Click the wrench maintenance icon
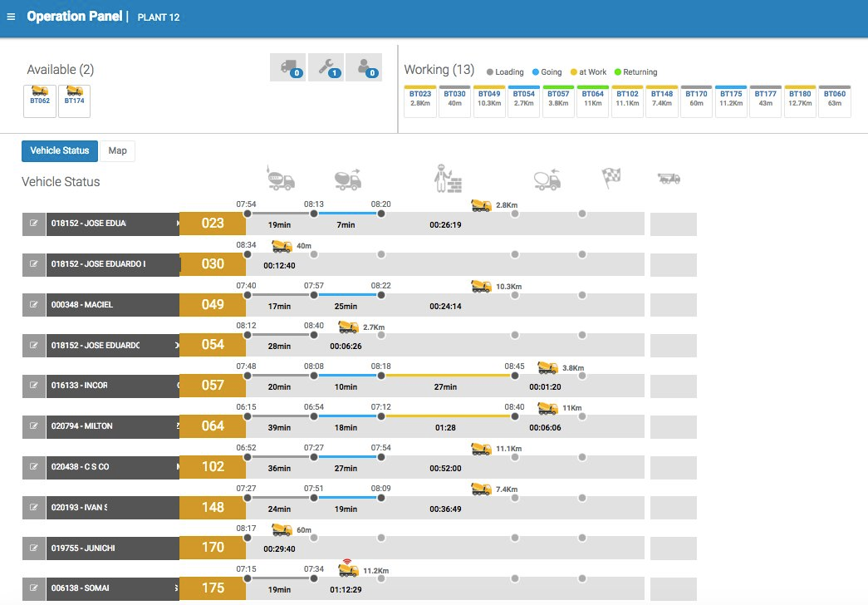This screenshot has width=868, height=605. pyautogui.click(x=326, y=67)
